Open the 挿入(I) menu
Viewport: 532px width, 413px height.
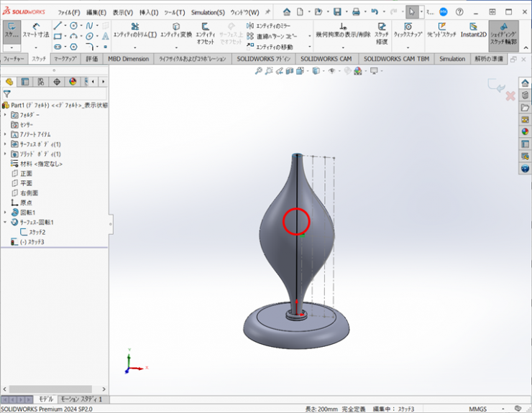(149, 12)
